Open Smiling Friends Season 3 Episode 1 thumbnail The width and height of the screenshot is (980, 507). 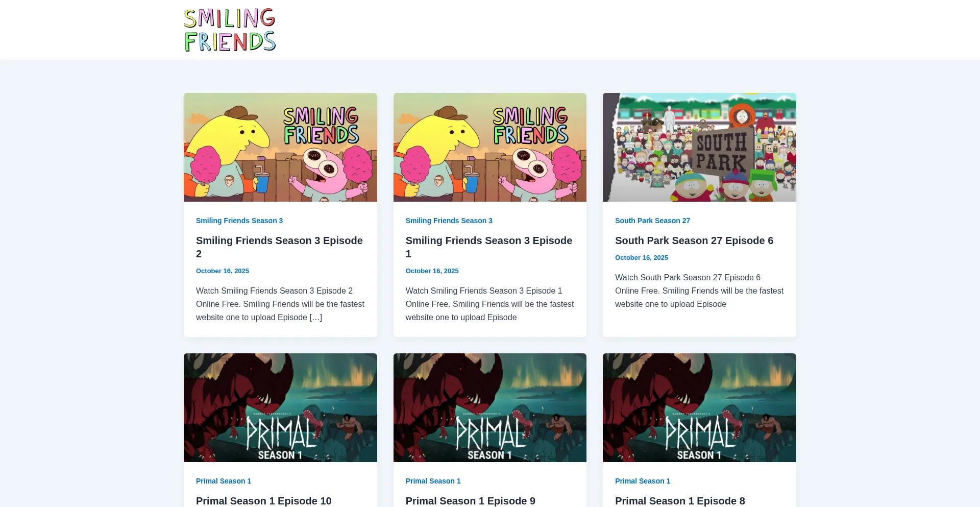tap(490, 147)
